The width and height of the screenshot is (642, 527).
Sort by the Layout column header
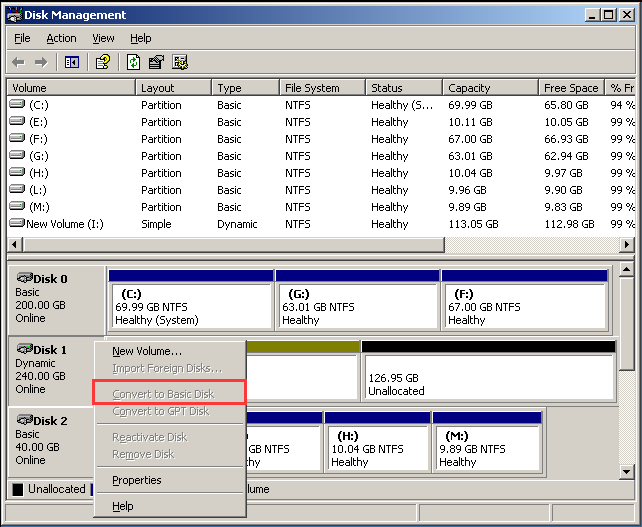click(174, 88)
